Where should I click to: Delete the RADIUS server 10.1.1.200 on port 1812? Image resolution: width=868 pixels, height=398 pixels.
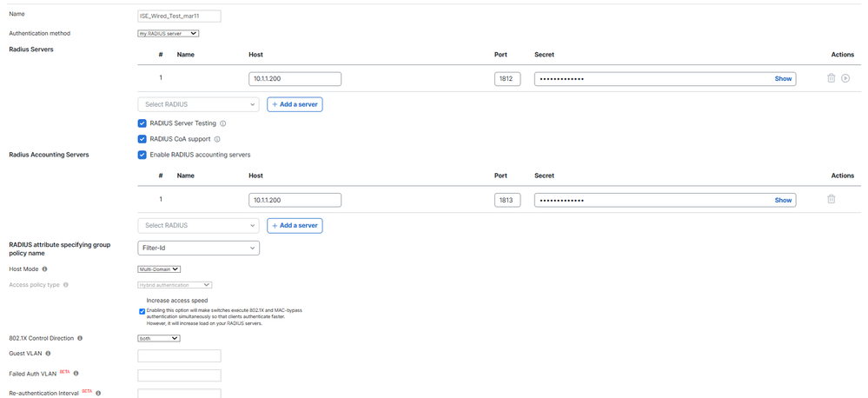click(x=831, y=78)
